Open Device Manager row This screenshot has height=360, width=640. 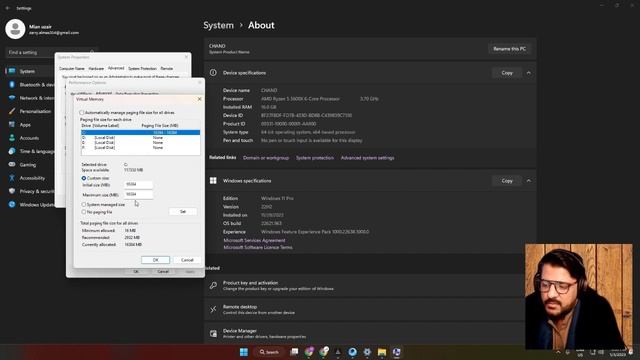click(370, 333)
